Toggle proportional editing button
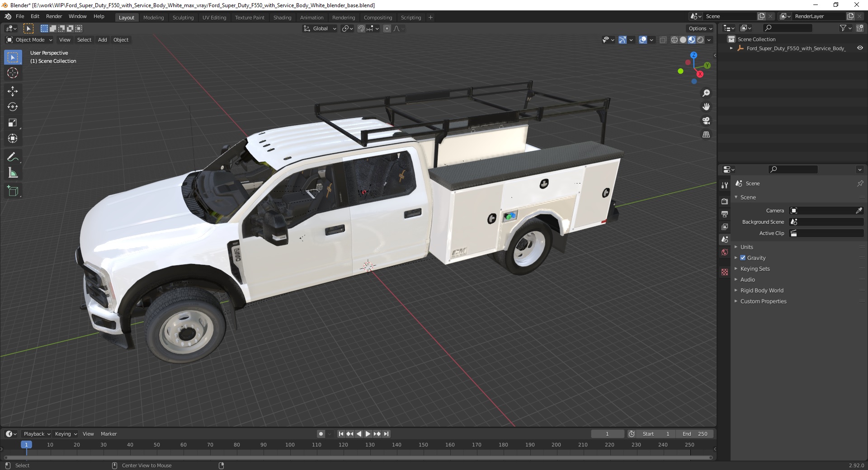Screen dimensions: 868x470 387,28
